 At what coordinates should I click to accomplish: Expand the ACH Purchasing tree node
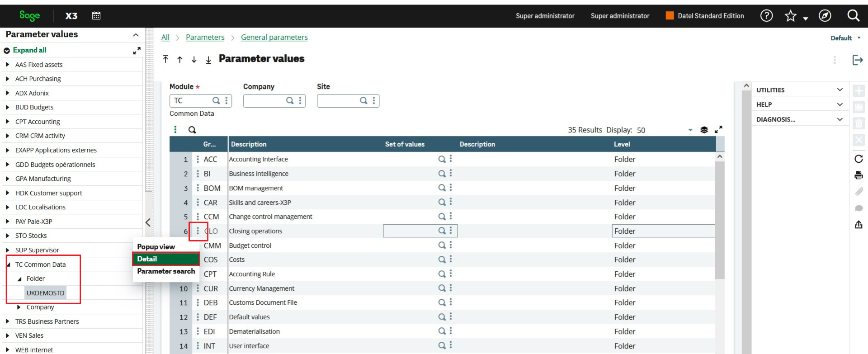click(8, 79)
